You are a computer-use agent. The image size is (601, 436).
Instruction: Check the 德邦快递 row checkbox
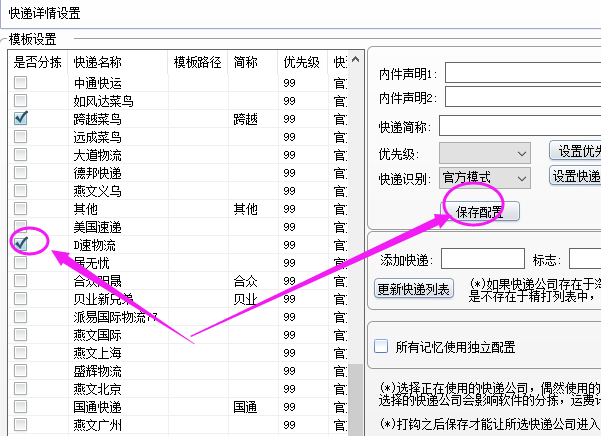tap(20, 172)
